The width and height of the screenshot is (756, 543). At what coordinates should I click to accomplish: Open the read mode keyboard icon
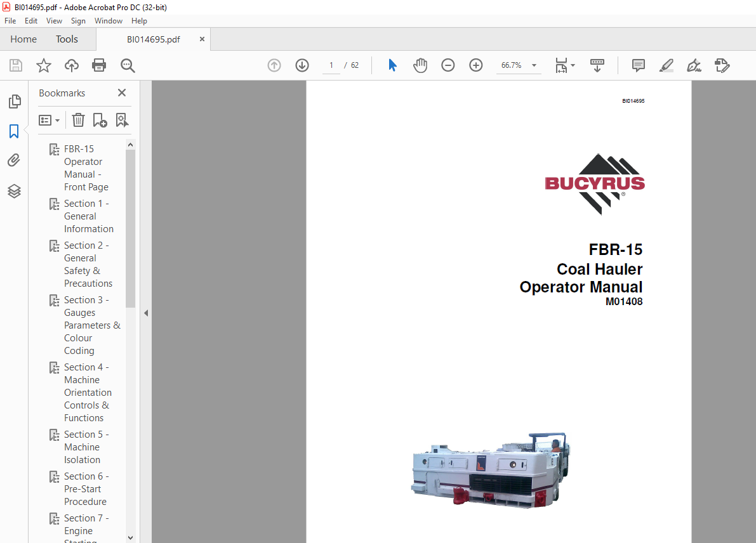click(x=597, y=65)
